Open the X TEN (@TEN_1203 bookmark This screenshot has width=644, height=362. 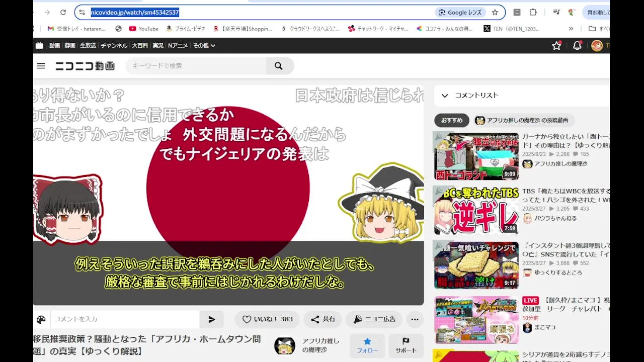(x=512, y=29)
